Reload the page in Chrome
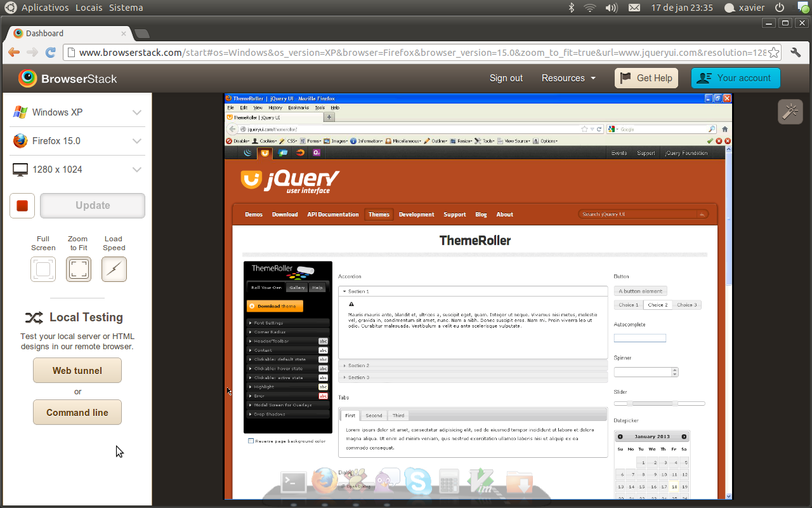 (x=51, y=53)
